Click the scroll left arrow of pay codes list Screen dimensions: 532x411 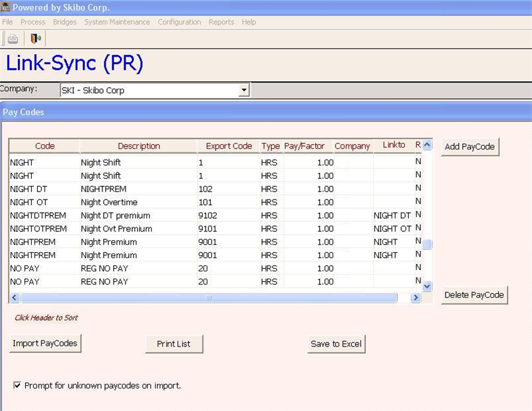[x=14, y=298]
